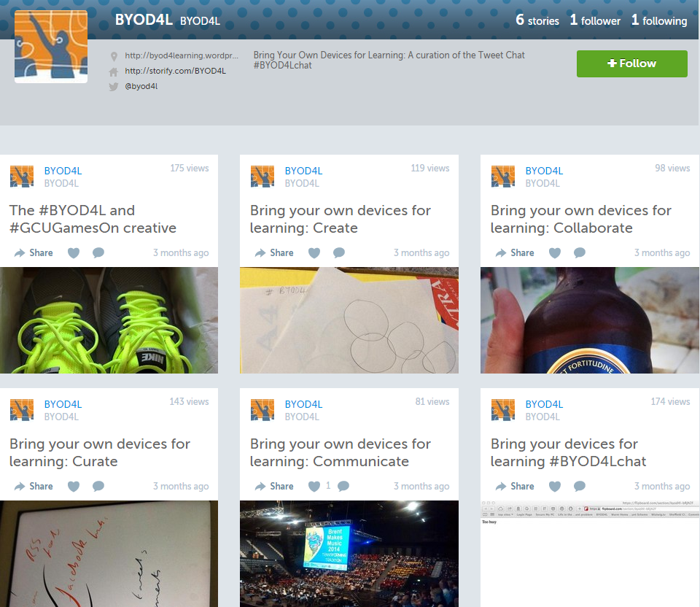Show the 1 follower list
The height and width of the screenshot is (607, 700).
594,20
